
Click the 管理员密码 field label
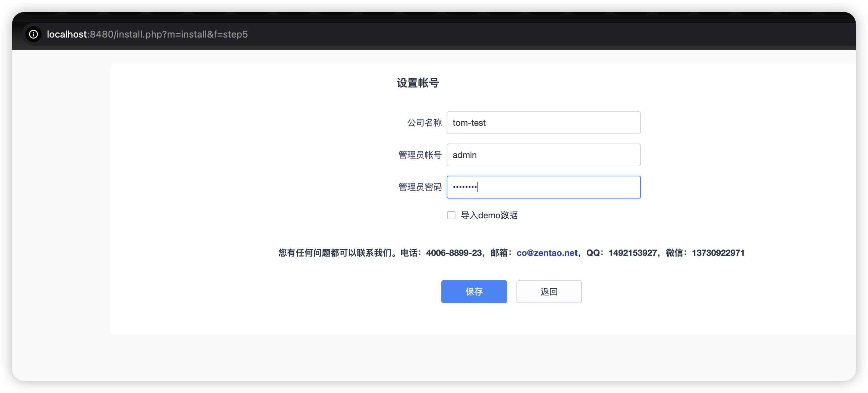[x=420, y=187]
